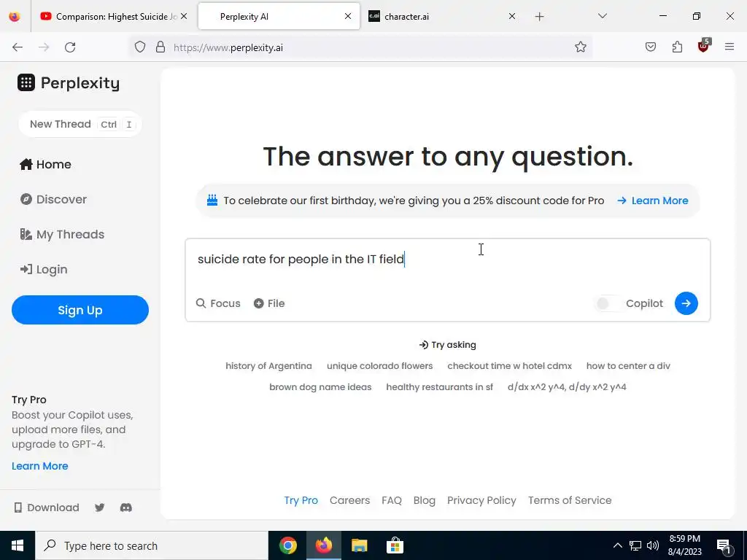The width and height of the screenshot is (747, 560).
Task: Click the volume speaker tray icon
Action: coord(653,545)
